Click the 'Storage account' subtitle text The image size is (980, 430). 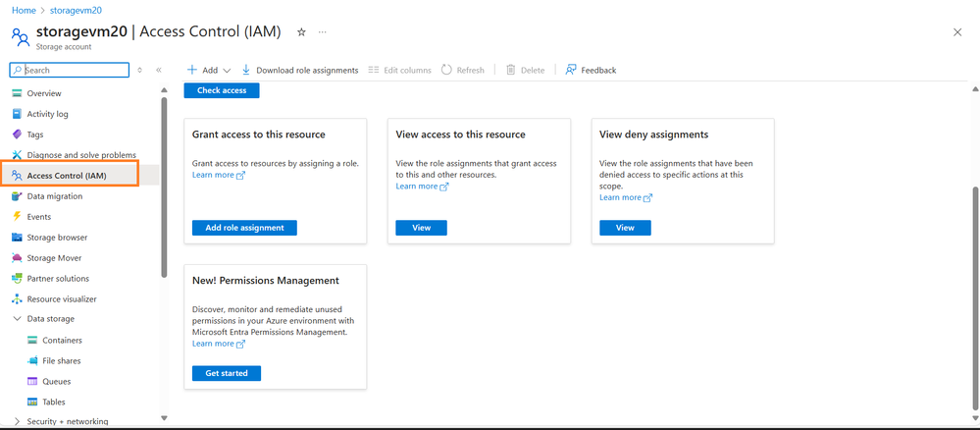65,47
